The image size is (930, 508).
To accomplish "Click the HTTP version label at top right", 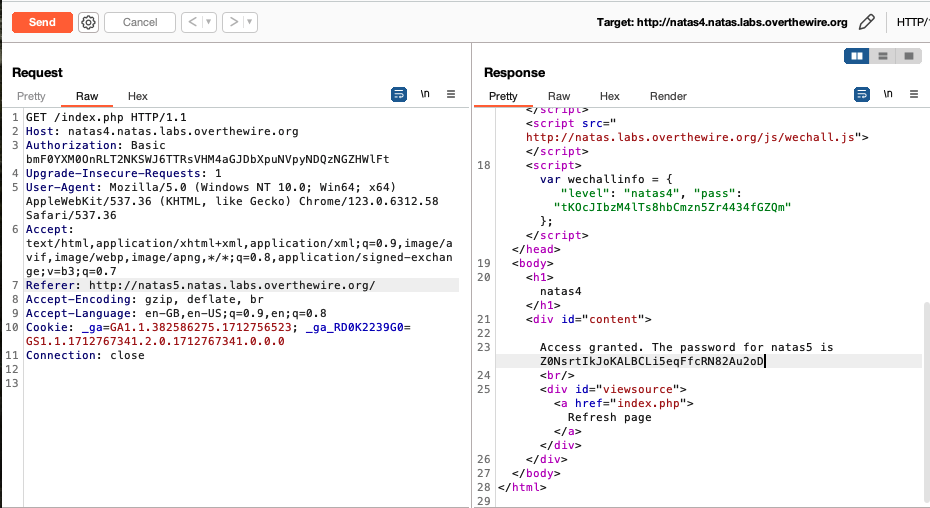I will coord(913,23).
